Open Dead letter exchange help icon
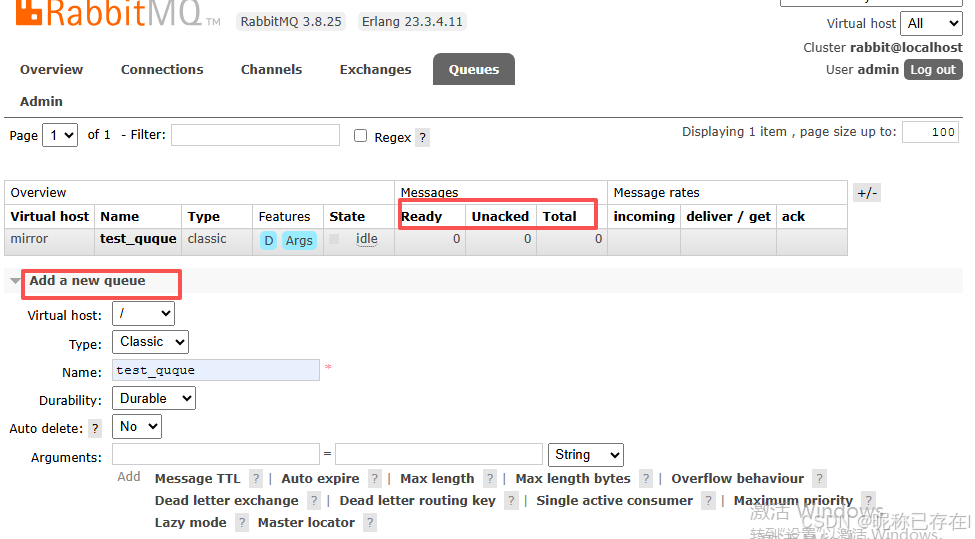 click(x=314, y=501)
